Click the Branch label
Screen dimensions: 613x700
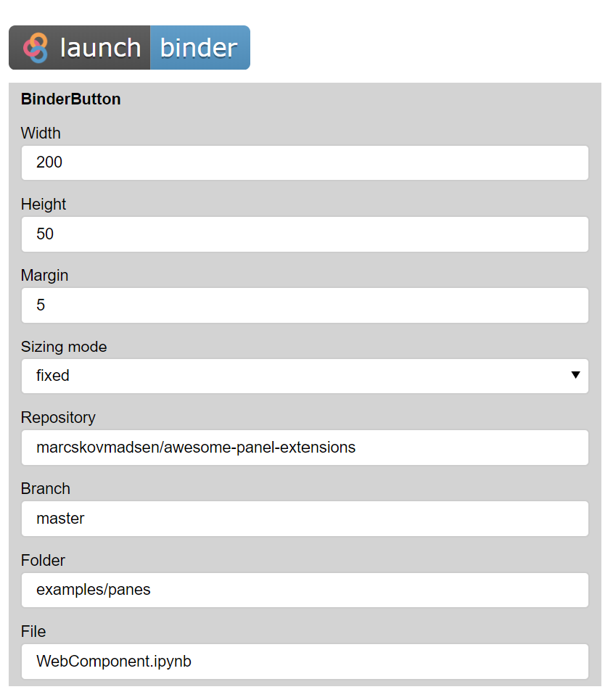(46, 489)
